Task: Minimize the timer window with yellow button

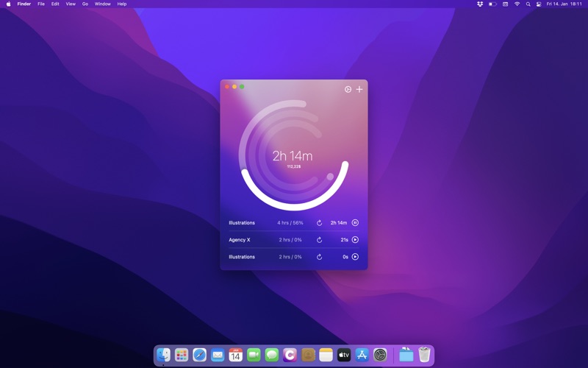Action: 234,87
